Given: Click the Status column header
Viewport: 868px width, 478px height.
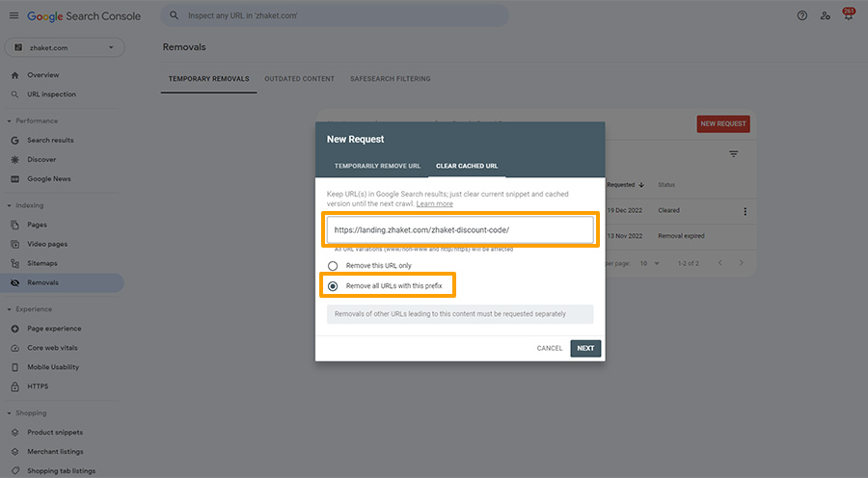Looking at the screenshot, I should pyautogui.click(x=666, y=185).
